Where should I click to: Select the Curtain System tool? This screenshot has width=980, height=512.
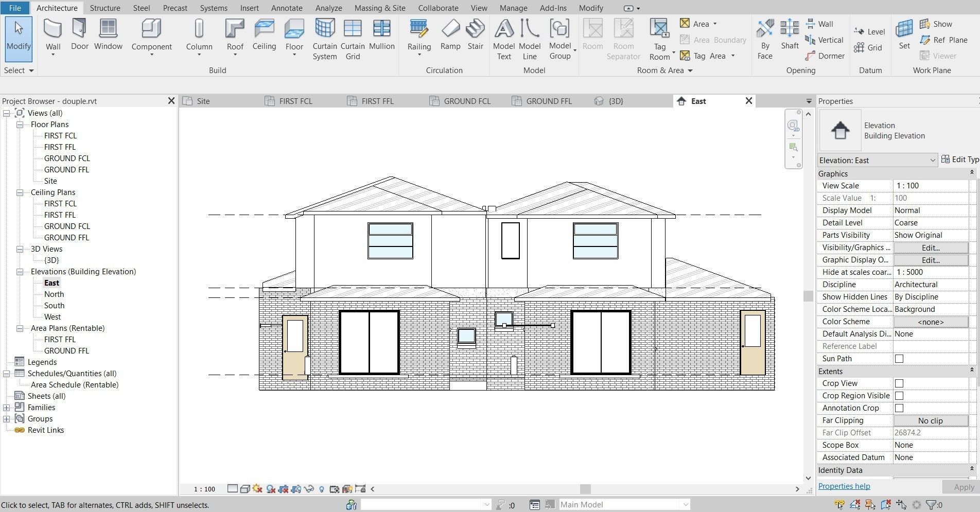click(325, 39)
